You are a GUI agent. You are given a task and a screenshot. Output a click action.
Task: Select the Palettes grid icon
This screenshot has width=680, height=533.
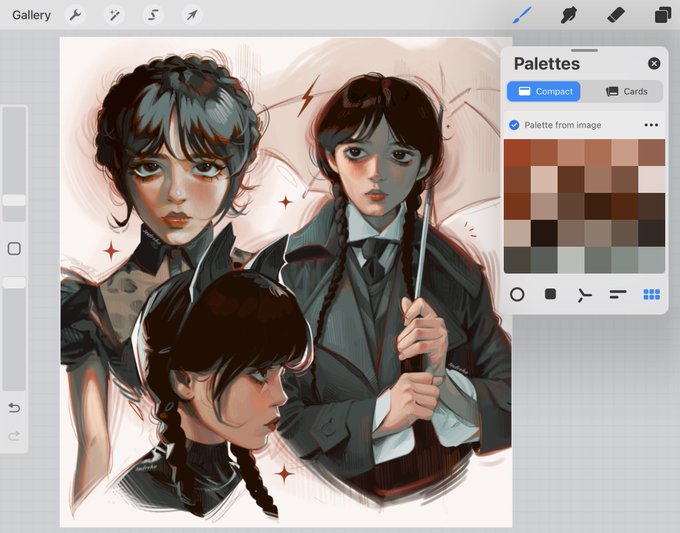(x=651, y=294)
